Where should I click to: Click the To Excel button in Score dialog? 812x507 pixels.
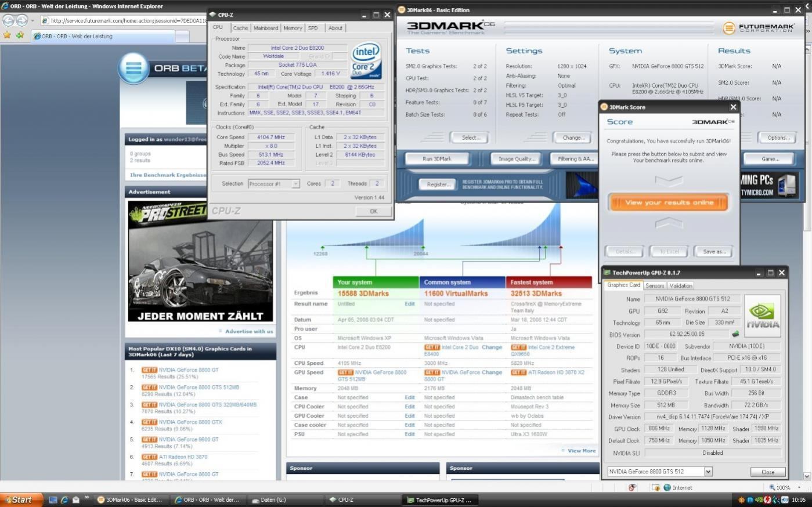pyautogui.click(x=669, y=252)
